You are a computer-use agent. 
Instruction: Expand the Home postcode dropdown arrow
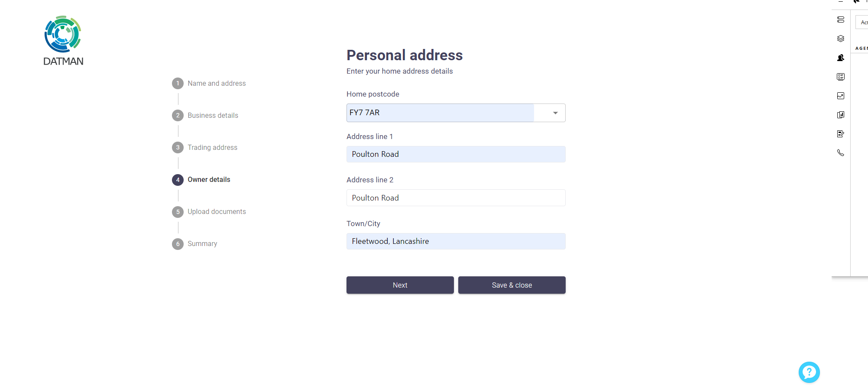555,113
